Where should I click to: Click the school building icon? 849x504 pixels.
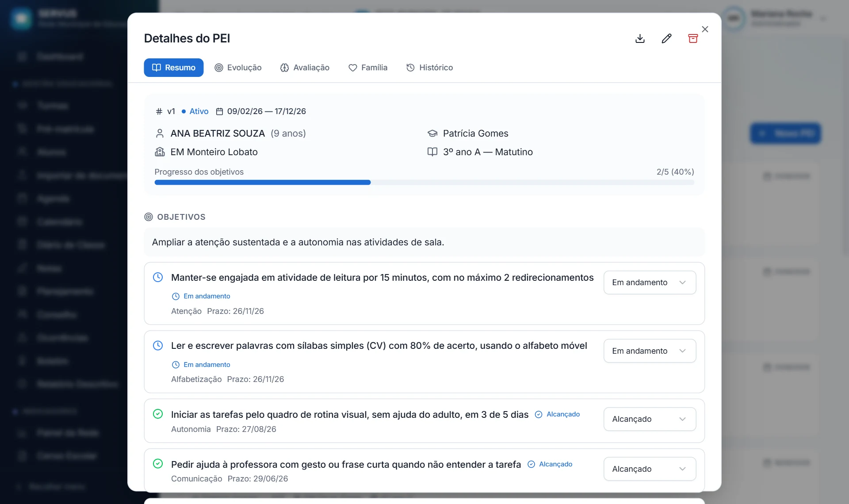point(160,152)
